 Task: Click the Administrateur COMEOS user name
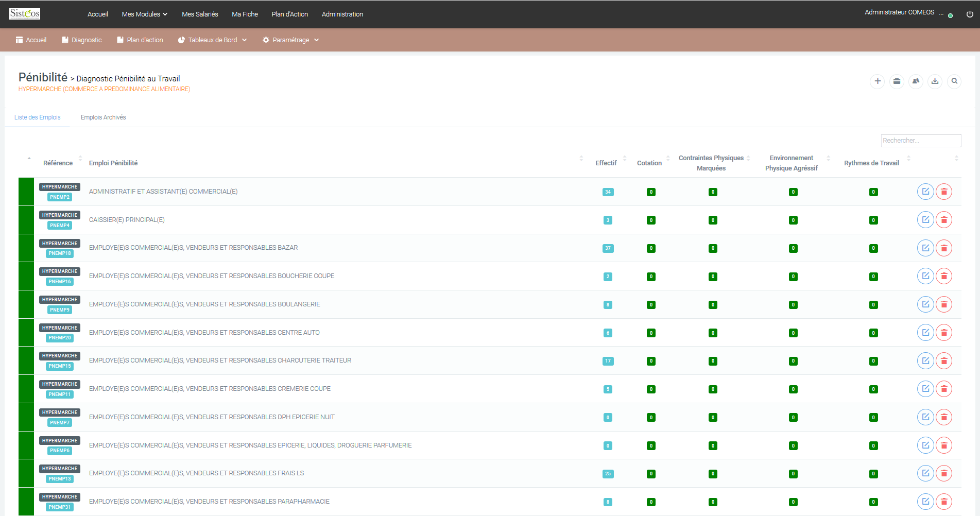899,12
